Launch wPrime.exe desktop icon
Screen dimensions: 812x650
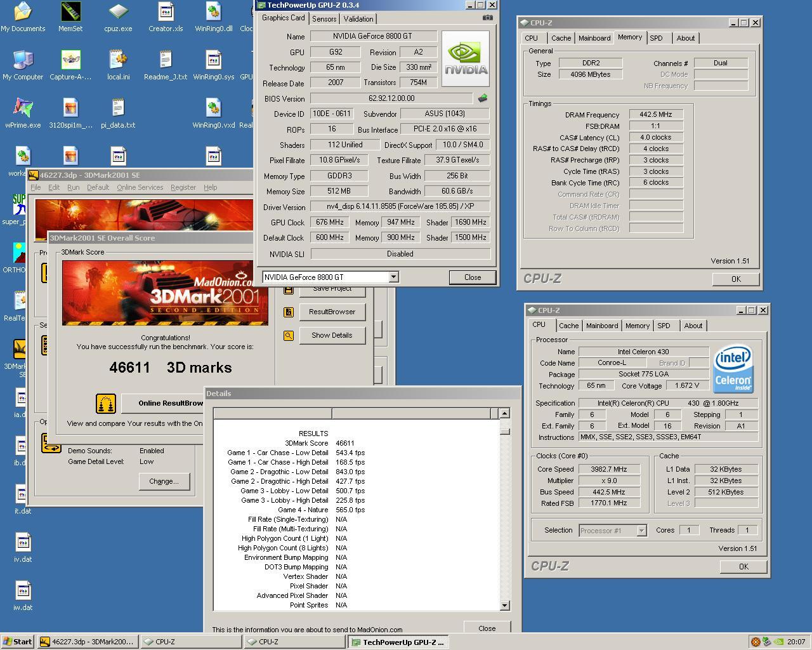pos(23,114)
